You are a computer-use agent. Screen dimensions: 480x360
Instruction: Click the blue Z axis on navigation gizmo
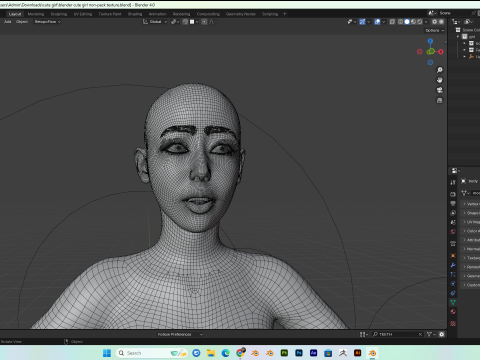point(430,41)
